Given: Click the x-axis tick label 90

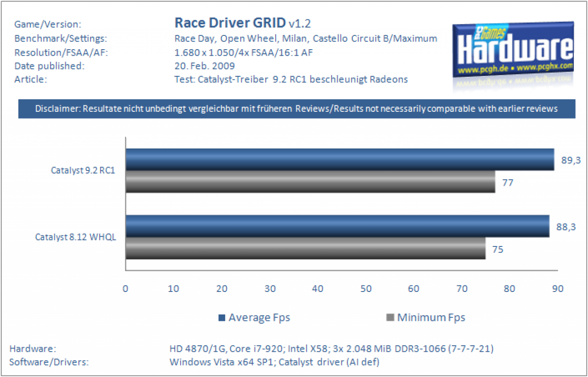Looking at the screenshot, I should [558, 288].
